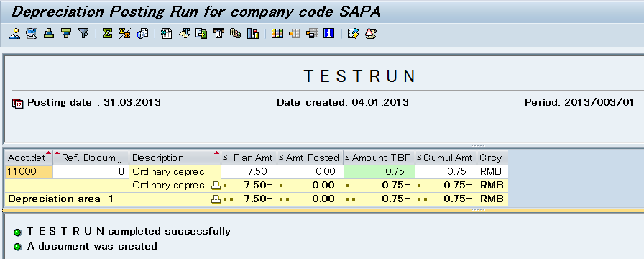Select the Cumul.Amt column header
Viewport: 644px width, 259px height.
pos(446,158)
